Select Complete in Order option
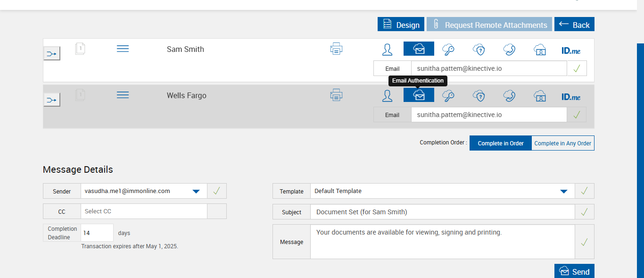 500,143
